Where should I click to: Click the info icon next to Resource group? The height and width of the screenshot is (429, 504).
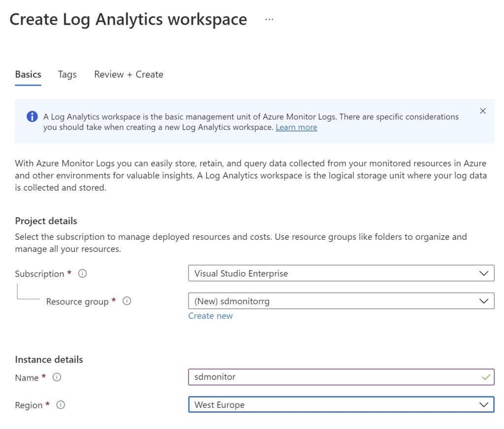(126, 301)
